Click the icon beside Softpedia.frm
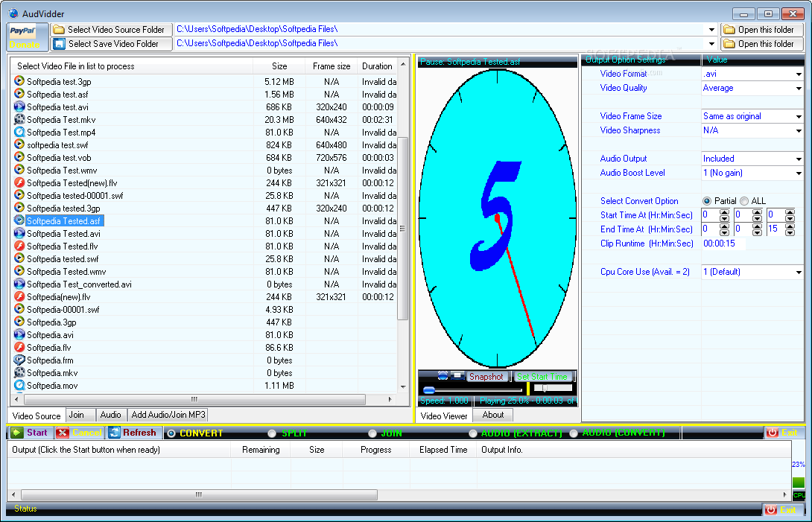The width and height of the screenshot is (812, 522). click(x=19, y=360)
